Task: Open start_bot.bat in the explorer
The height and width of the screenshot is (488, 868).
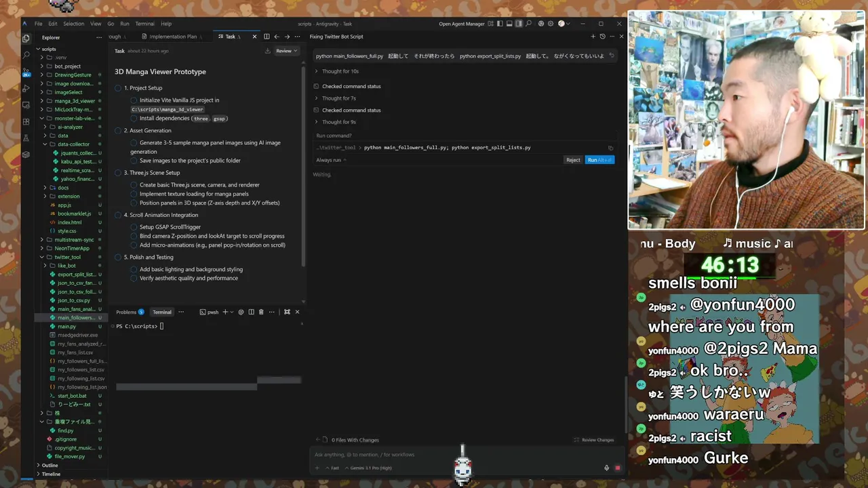Action: 72,396
